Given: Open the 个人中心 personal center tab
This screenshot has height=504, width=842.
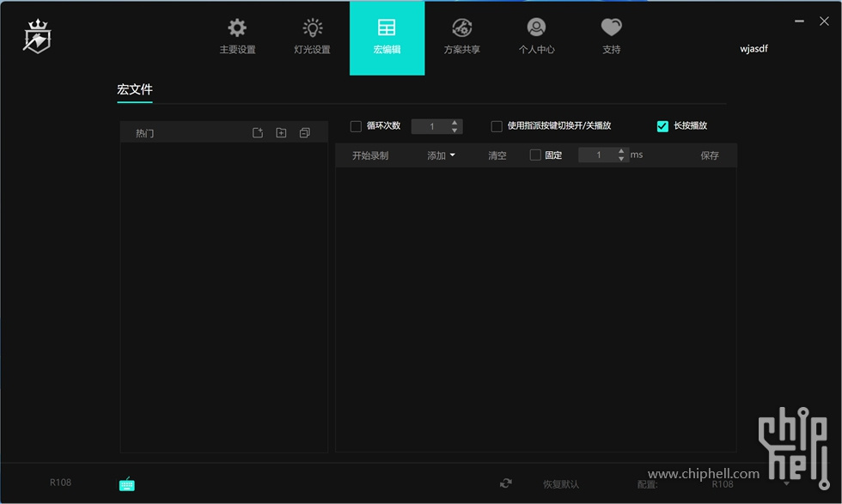Looking at the screenshot, I should click(x=536, y=37).
